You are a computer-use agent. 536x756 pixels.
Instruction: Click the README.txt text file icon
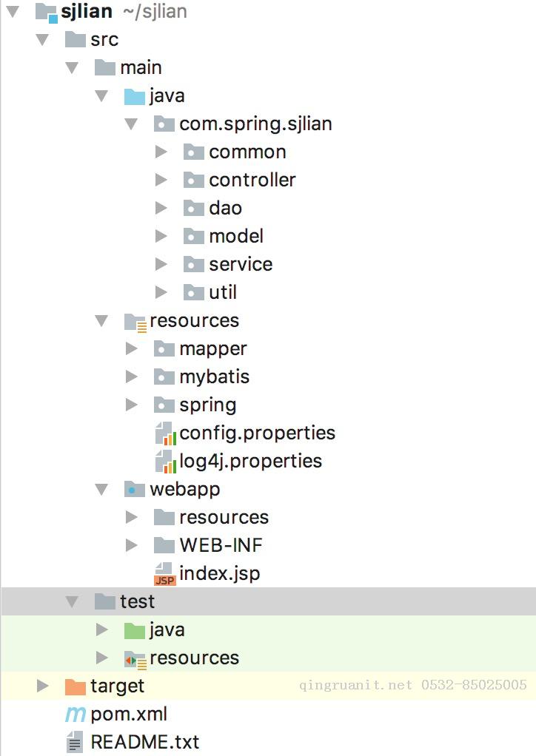(75, 742)
